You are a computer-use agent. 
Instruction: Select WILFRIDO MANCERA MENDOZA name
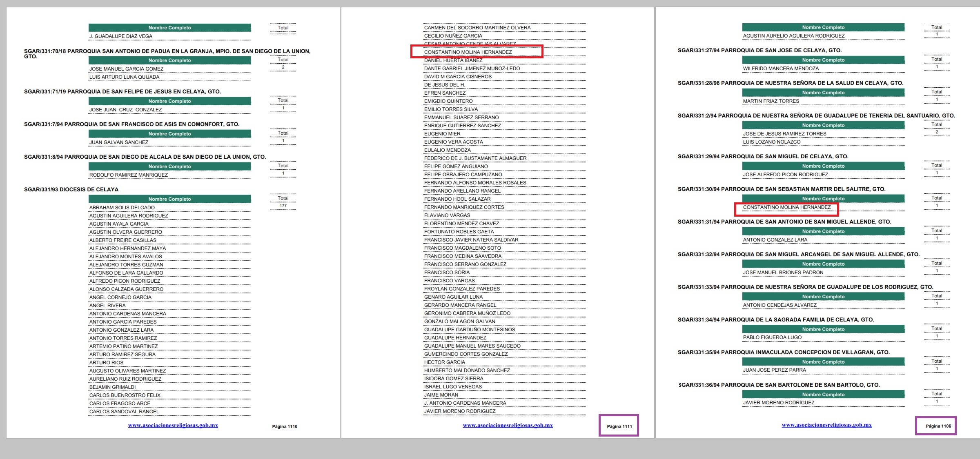[781, 68]
